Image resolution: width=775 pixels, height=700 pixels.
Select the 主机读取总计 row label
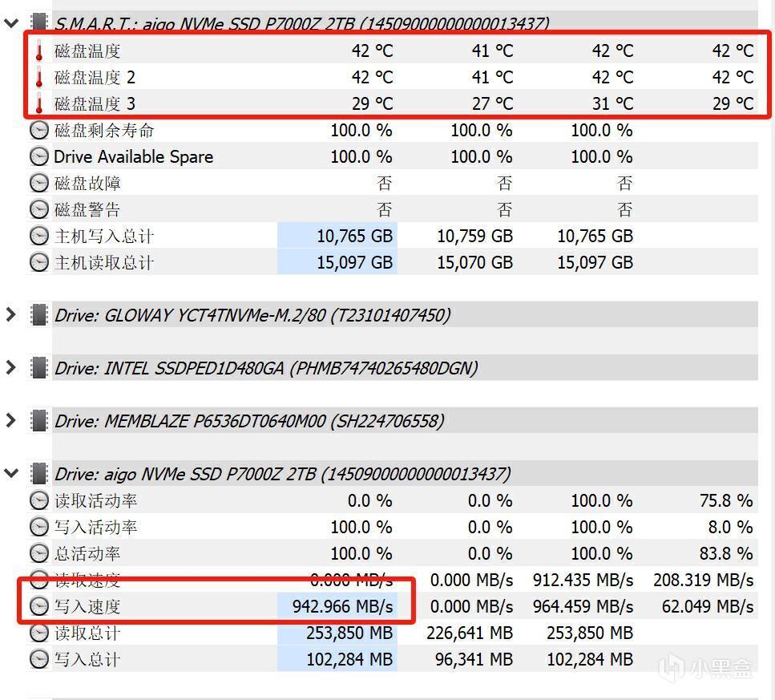point(104,262)
